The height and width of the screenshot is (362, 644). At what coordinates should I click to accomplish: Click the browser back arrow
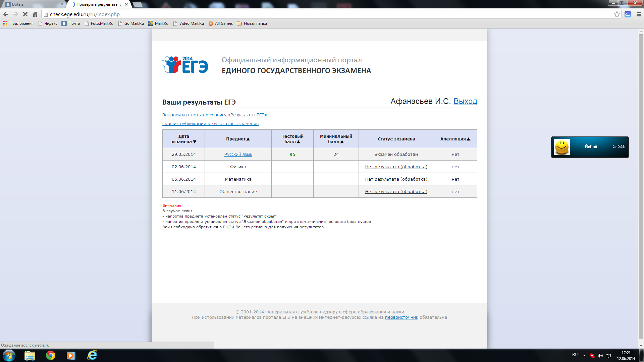(6, 14)
